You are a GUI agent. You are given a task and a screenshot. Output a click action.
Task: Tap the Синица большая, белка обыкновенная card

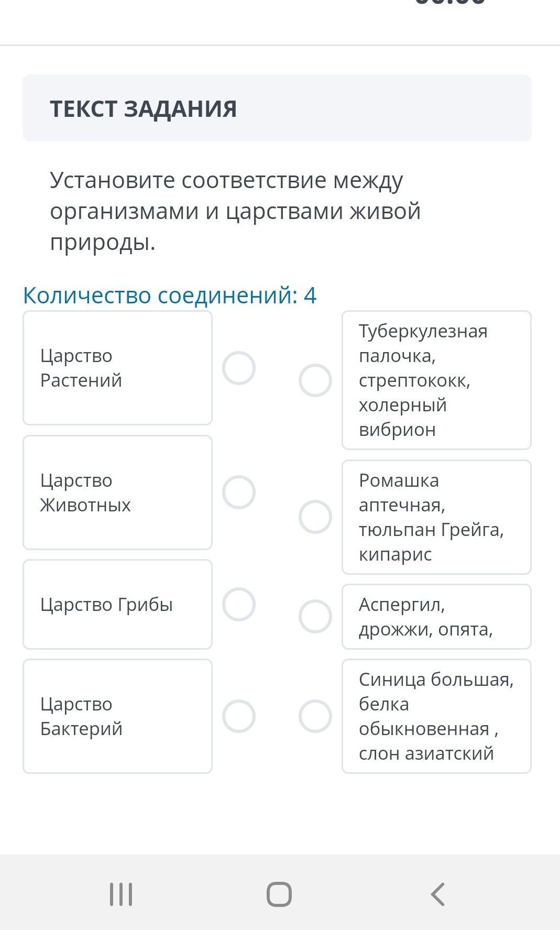point(436,716)
